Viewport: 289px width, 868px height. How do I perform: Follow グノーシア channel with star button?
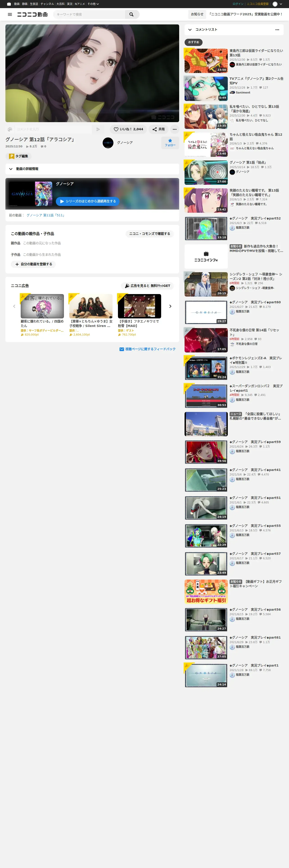pyautogui.click(x=170, y=143)
